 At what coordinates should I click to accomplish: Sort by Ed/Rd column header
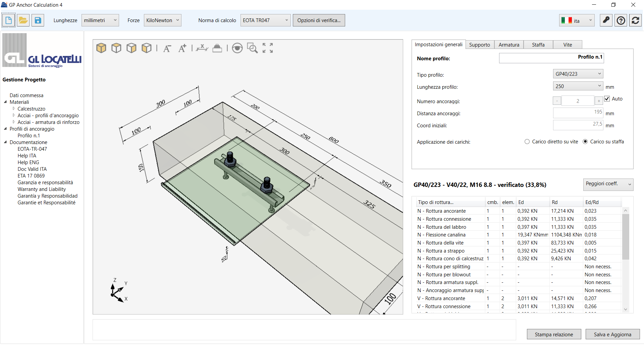(602, 202)
